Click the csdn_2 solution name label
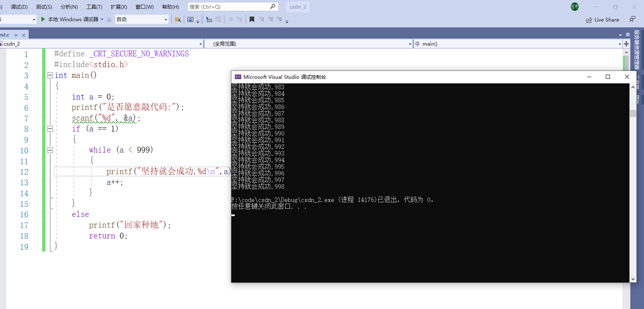 pyautogui.click(x=298, y=7)
